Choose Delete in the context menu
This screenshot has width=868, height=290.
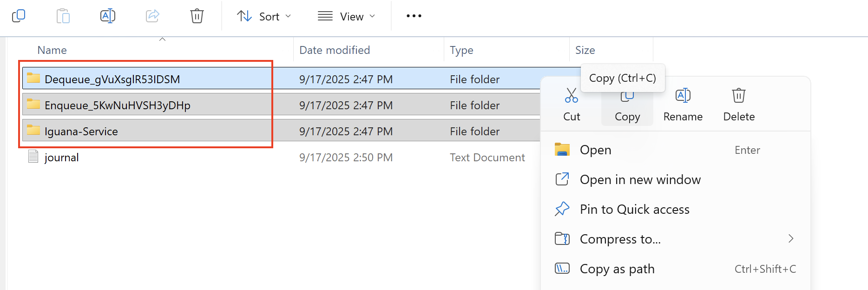(738, 105)
